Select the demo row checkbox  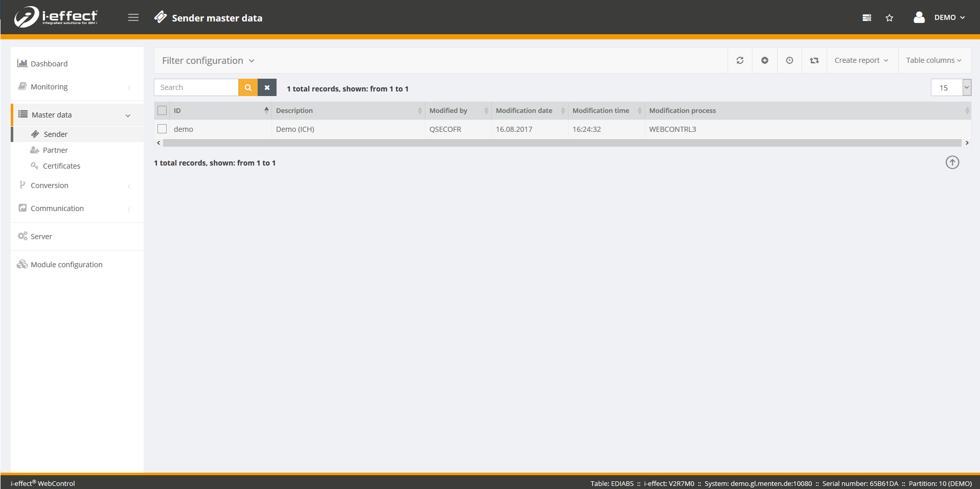click(162, 129)
